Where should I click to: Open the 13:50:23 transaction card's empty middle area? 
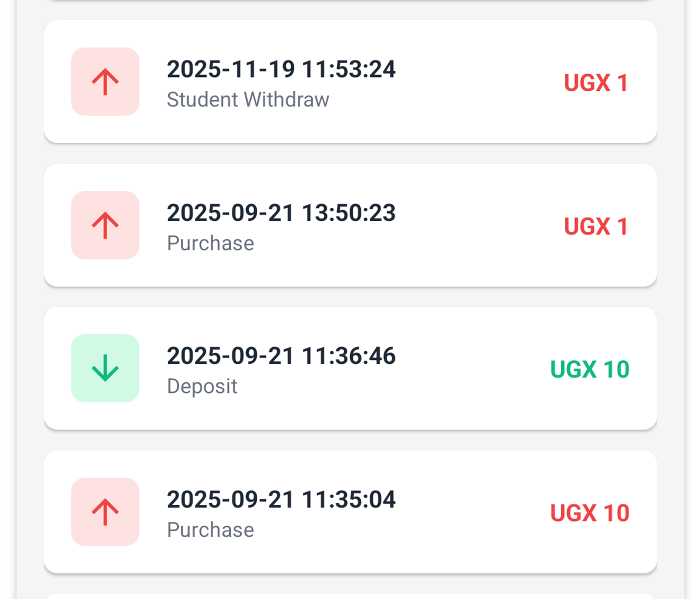pos(471,225)
